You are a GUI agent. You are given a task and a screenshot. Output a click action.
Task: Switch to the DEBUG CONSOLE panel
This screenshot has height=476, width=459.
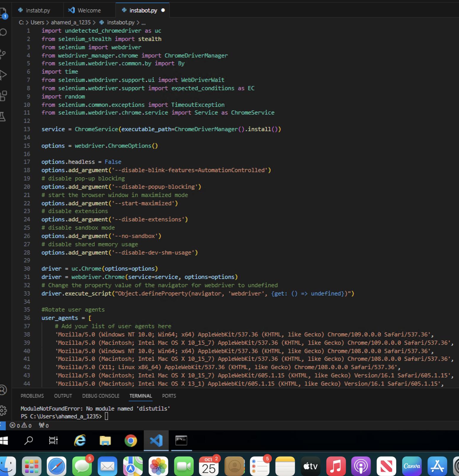(101, 396)
